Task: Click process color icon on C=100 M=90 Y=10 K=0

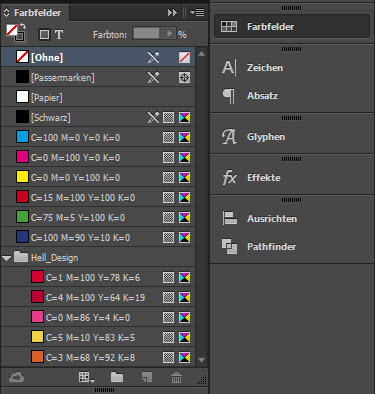Action: [168, 237]
